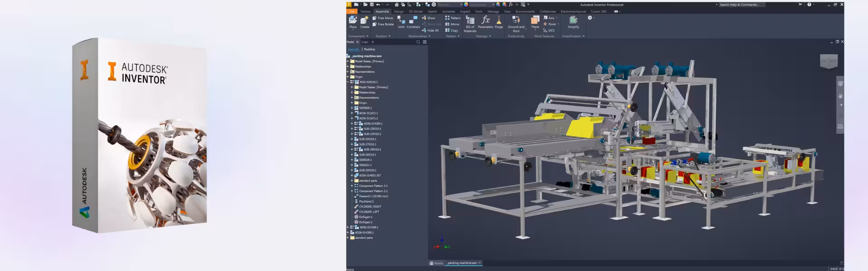868x271 pixels.
Task: Collapse the MOD-029310:1 node
Action: pos(348,82)
